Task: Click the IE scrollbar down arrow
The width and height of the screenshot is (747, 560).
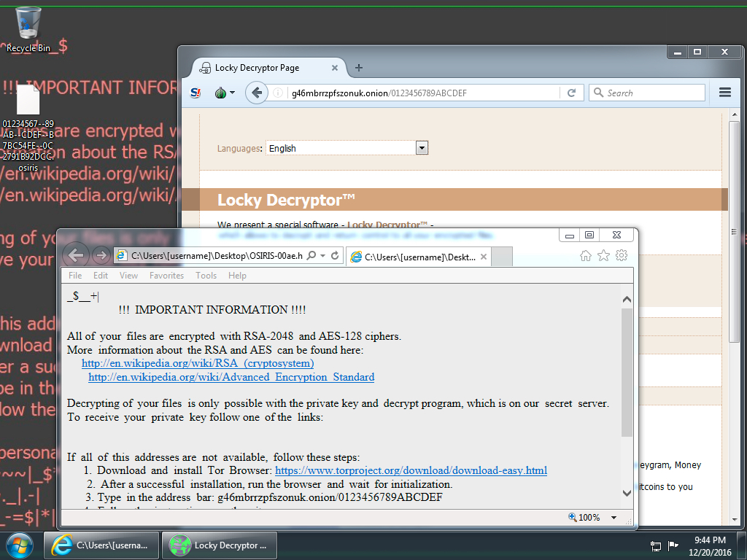Action: (x=627, y=494)
